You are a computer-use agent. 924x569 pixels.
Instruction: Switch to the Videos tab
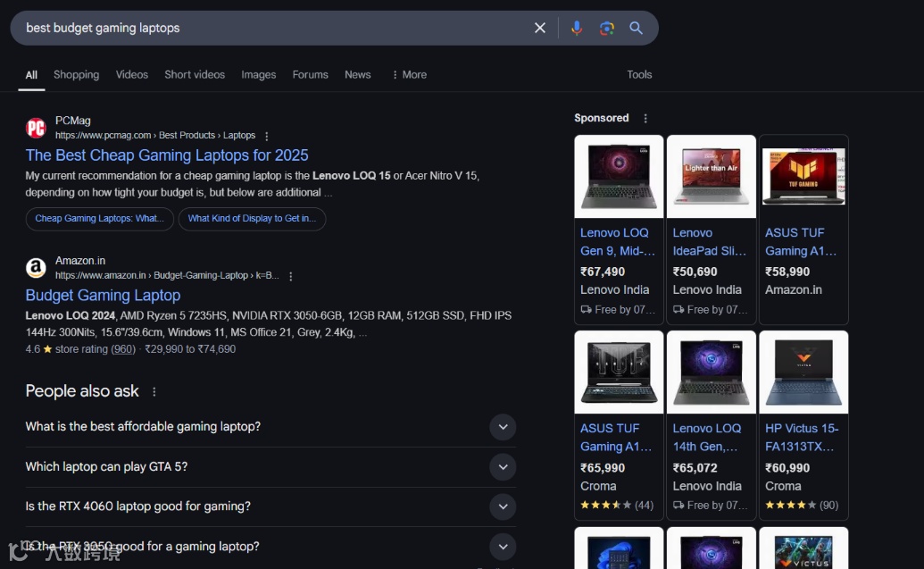pos(132,75)
